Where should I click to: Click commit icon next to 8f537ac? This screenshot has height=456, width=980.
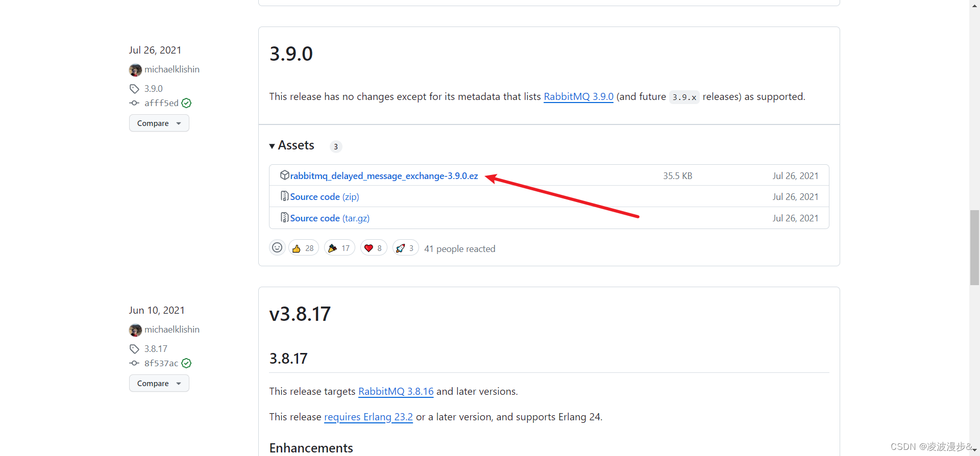(134, 363)
